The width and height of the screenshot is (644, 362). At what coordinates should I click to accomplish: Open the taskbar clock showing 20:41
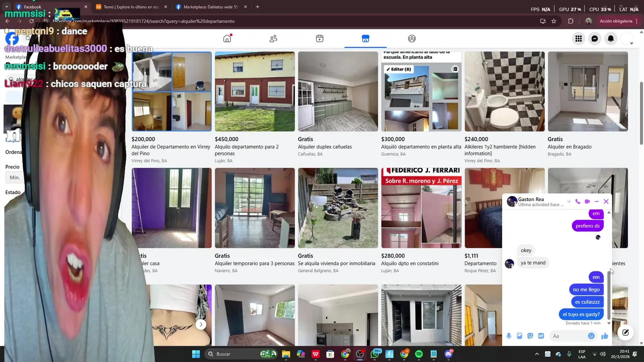624,354
